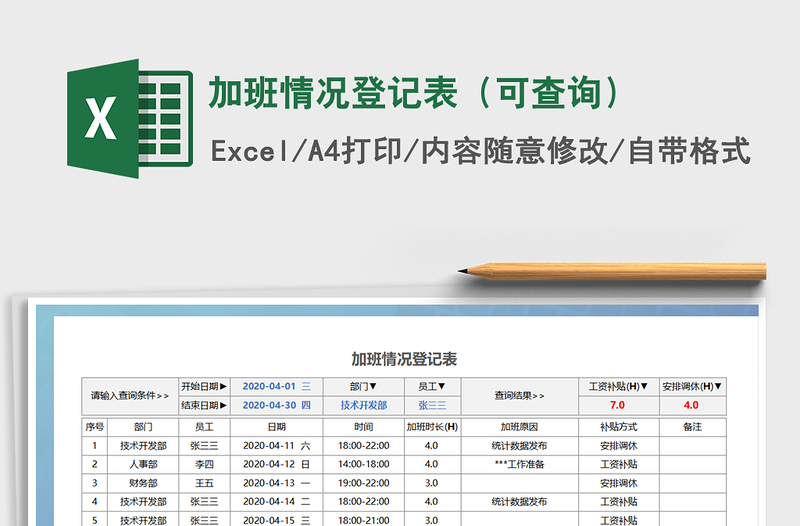Select the ***工作准备 reason cell
This screenshot has width=800, height=526.
click(x=519, y=464)
